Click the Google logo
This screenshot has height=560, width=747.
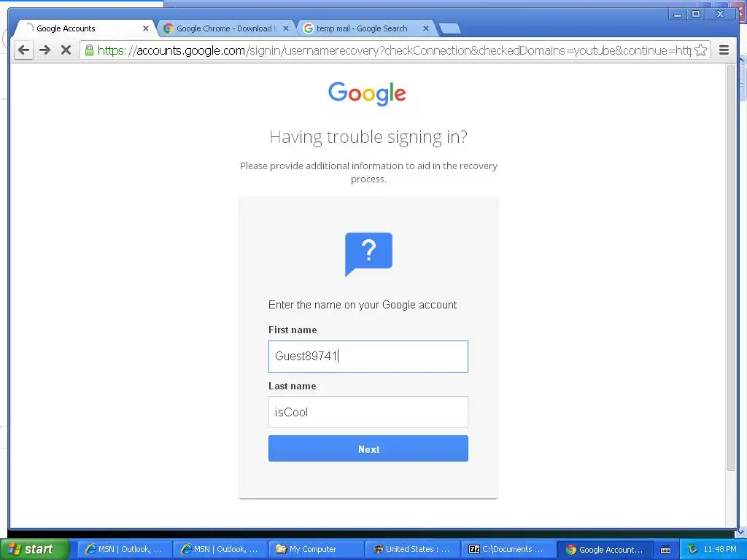368,93
